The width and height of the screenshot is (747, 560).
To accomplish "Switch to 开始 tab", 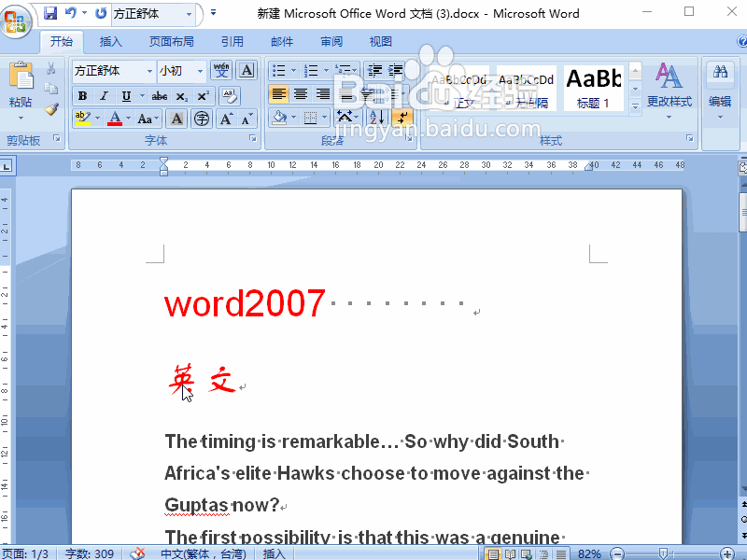I will [x=62, y=41].
